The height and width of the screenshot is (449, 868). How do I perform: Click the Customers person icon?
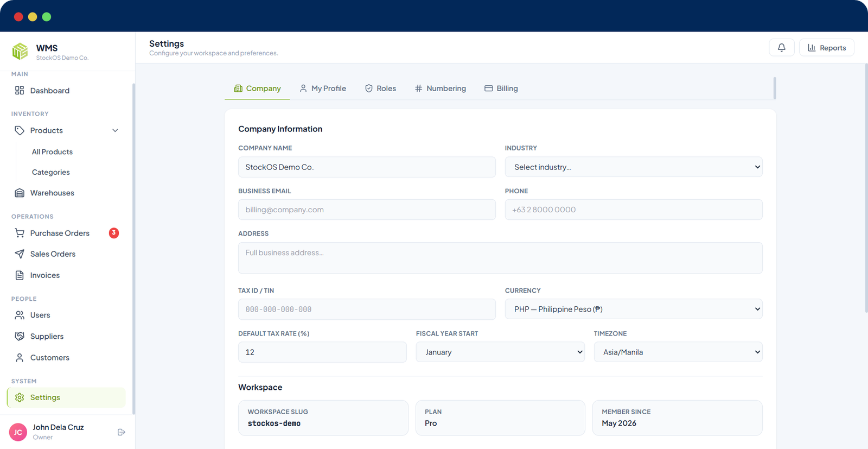tap(20, 358)
